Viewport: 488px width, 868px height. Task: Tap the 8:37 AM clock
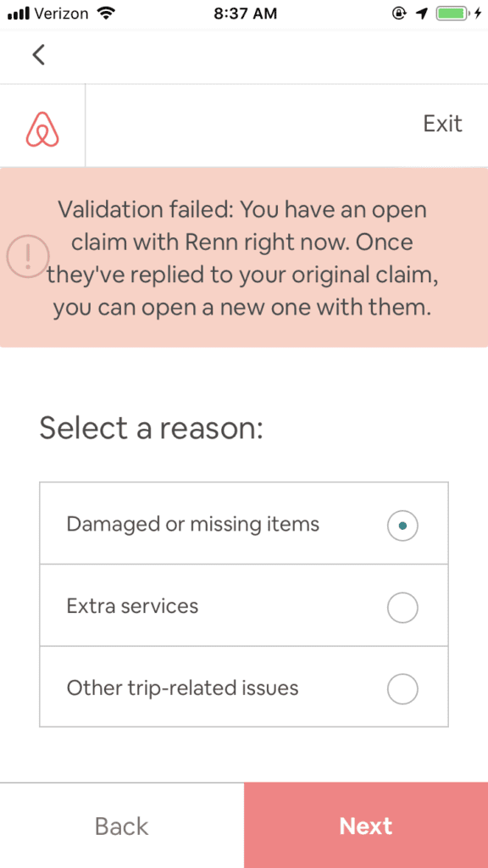click(245, 14)
